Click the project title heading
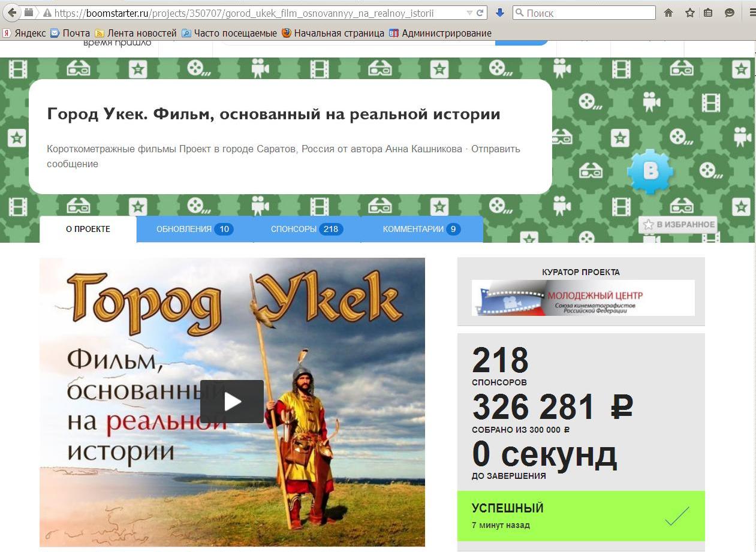The width and height of the screenshot is (756, 552). coord(273,114)
